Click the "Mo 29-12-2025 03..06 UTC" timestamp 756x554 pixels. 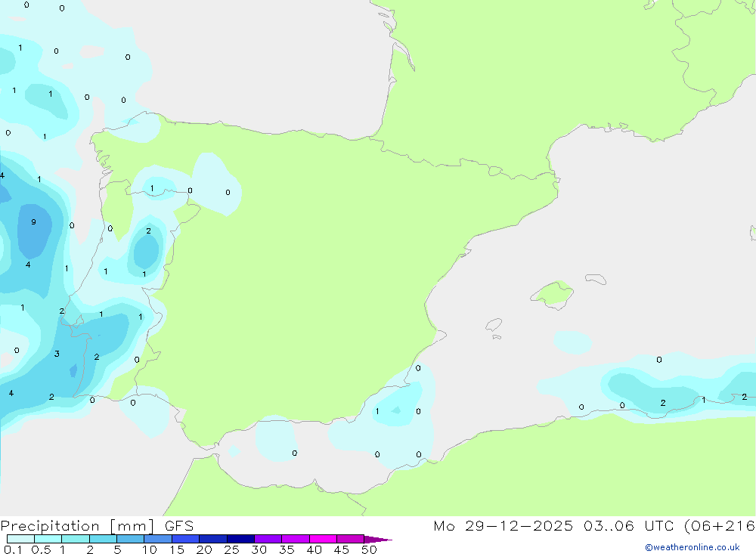553,525
